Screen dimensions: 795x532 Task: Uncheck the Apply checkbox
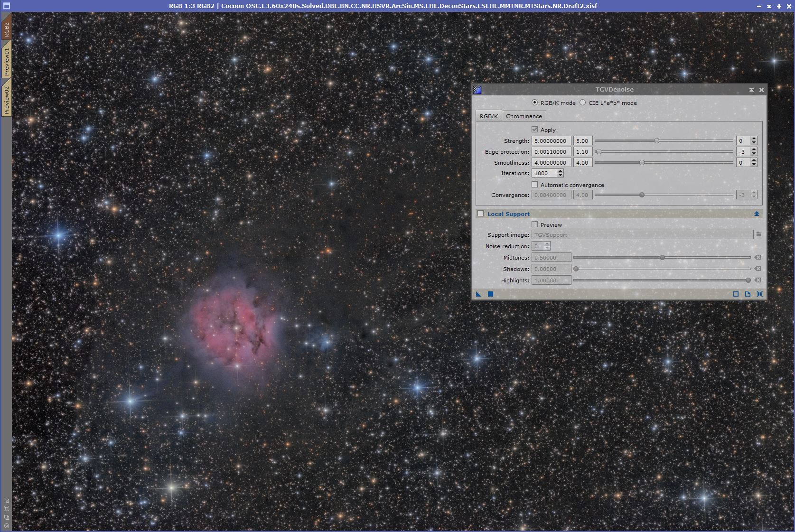pos(535,130)
